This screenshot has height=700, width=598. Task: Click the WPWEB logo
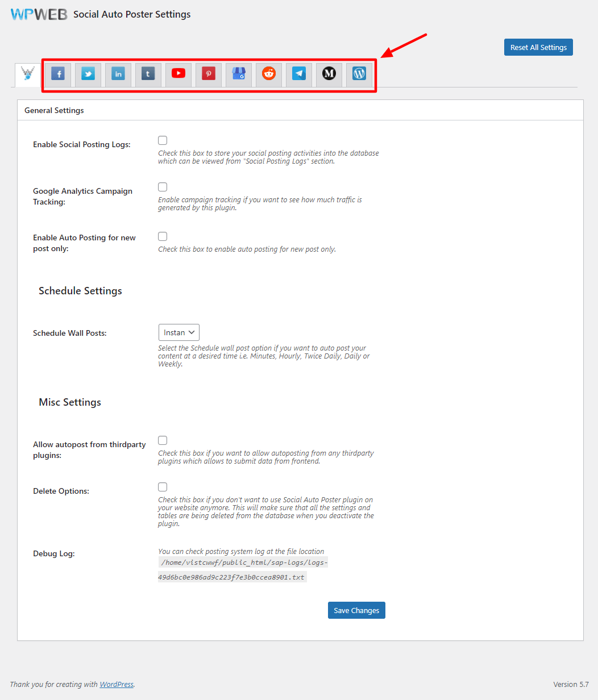point(39,15)
